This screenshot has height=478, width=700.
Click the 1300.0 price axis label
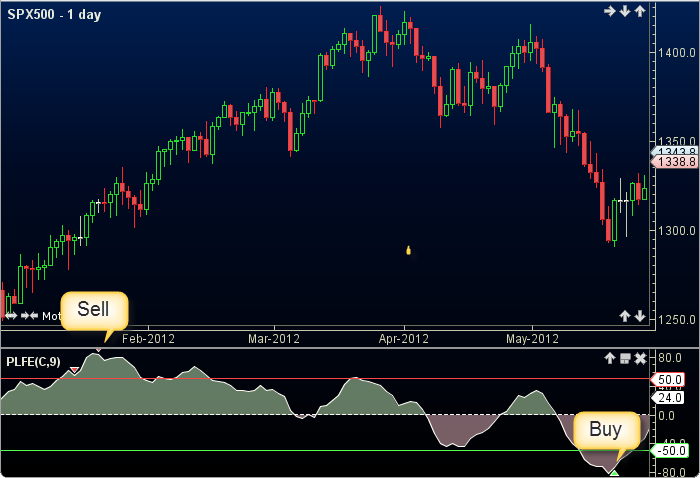(x=677, y=231)
